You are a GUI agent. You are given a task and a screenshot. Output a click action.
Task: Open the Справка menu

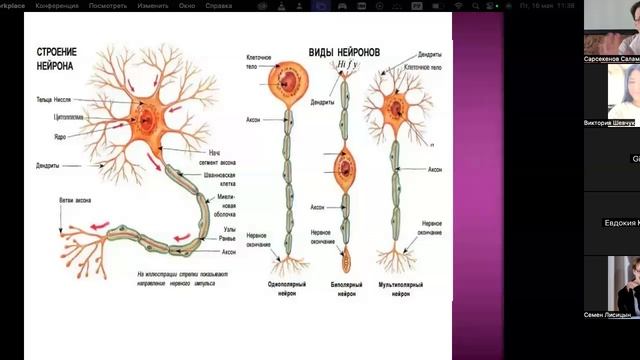click(218, 6)
